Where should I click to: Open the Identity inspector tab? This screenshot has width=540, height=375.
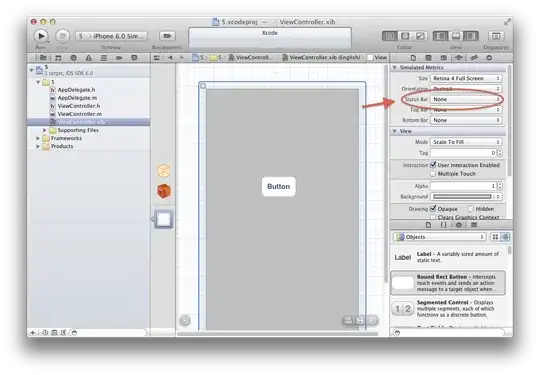(444, 58)
